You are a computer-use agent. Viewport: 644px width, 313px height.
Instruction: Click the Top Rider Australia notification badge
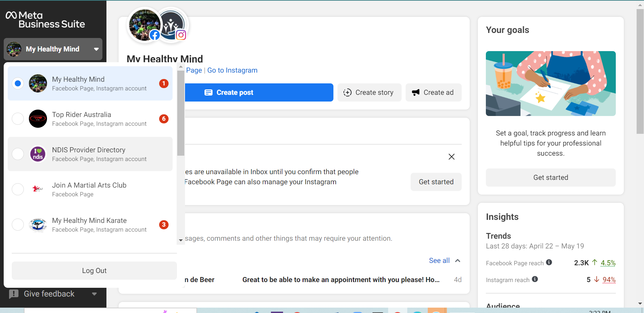164,119
